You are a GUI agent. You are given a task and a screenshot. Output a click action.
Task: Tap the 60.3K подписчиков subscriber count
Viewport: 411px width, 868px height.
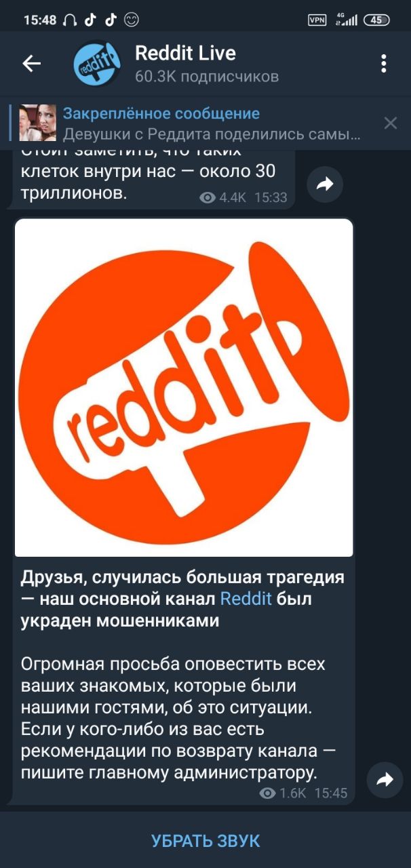point(207,76)
